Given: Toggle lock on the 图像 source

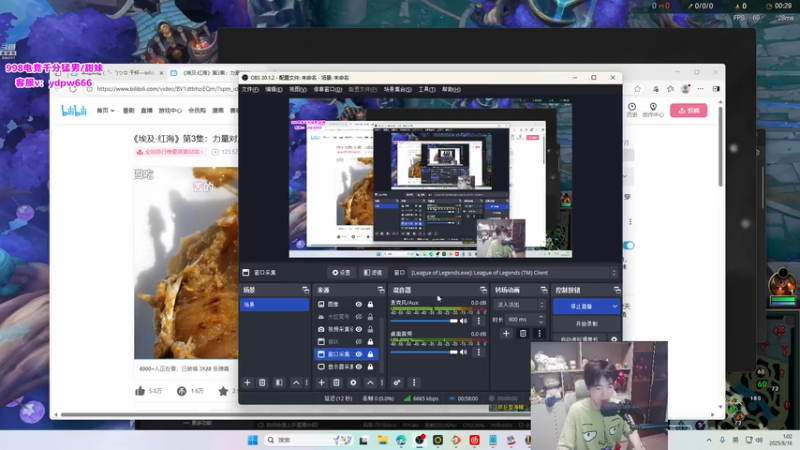Looking at the screenshot, I should click(x=370, y=304).
